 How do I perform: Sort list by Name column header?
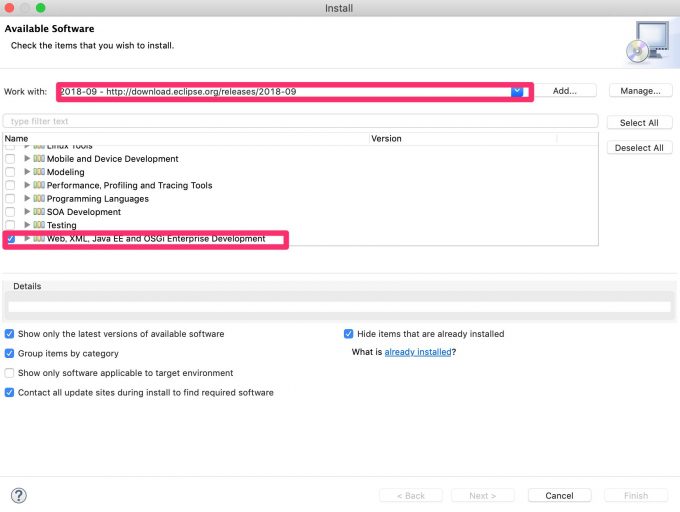(x=185, y=139)
